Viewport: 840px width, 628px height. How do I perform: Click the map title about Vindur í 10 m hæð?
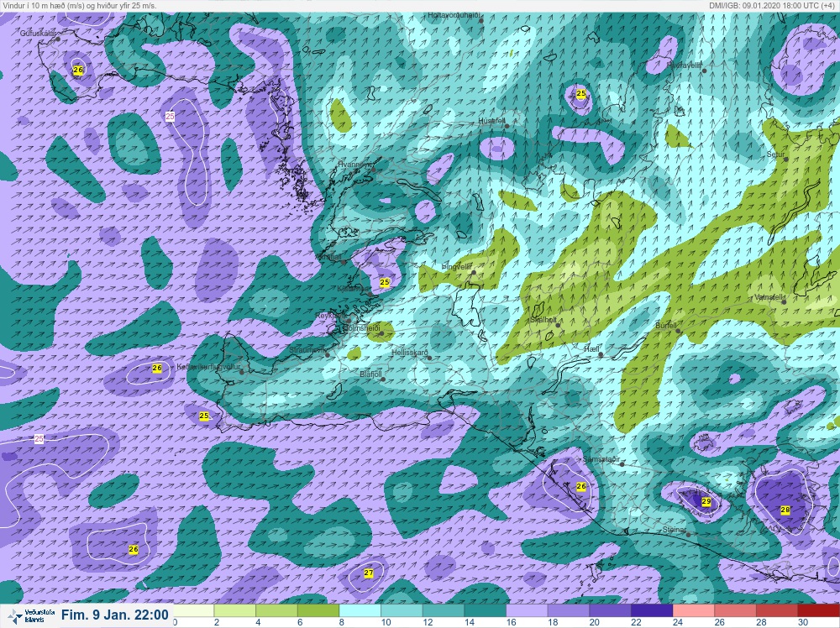point(80,5)
